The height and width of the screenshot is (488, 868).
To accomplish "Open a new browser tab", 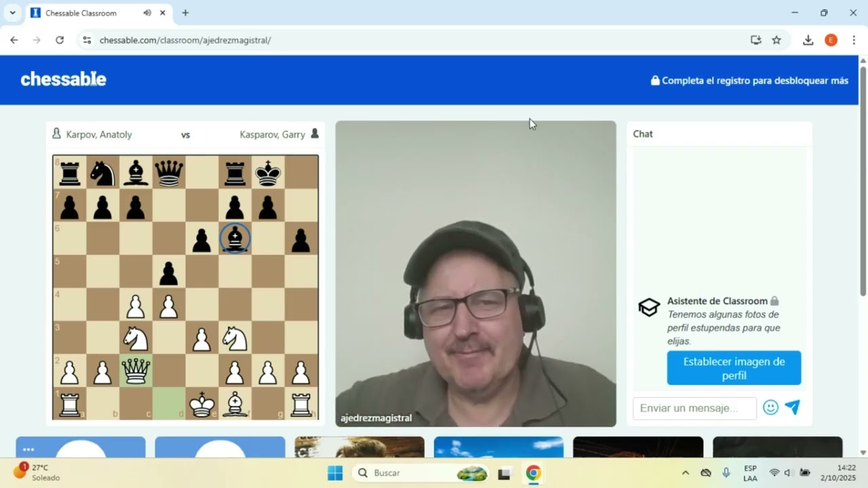I will 185,13.
